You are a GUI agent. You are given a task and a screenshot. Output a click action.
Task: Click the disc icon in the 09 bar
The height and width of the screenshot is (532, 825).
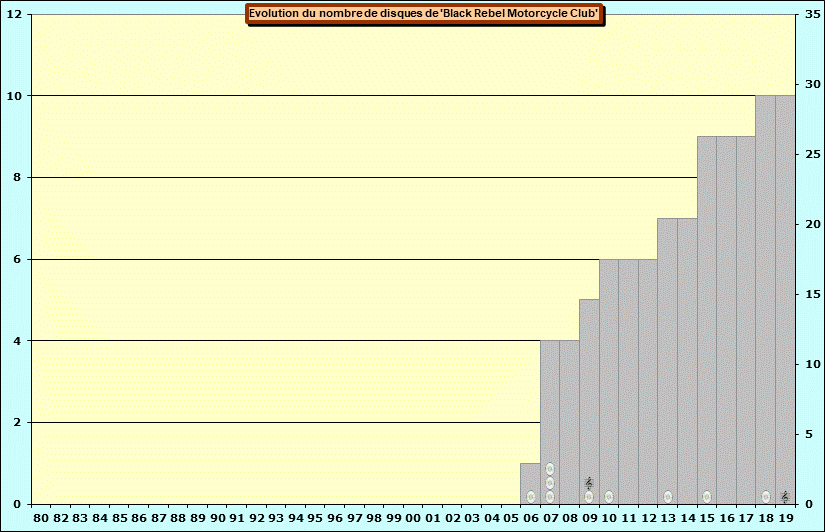[x=589, y=497]
